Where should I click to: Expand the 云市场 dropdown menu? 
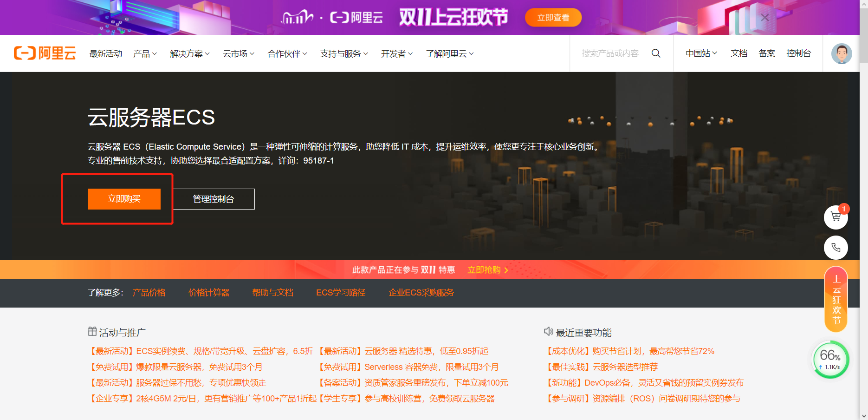239,54
